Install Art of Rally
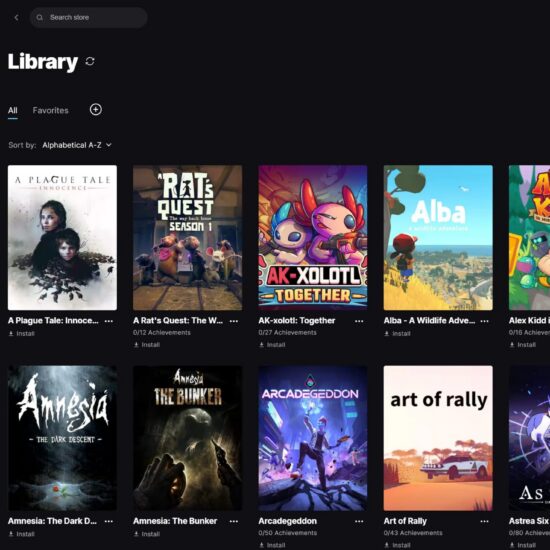The height and width of the screenshot is (550, 550). [397, 545]
